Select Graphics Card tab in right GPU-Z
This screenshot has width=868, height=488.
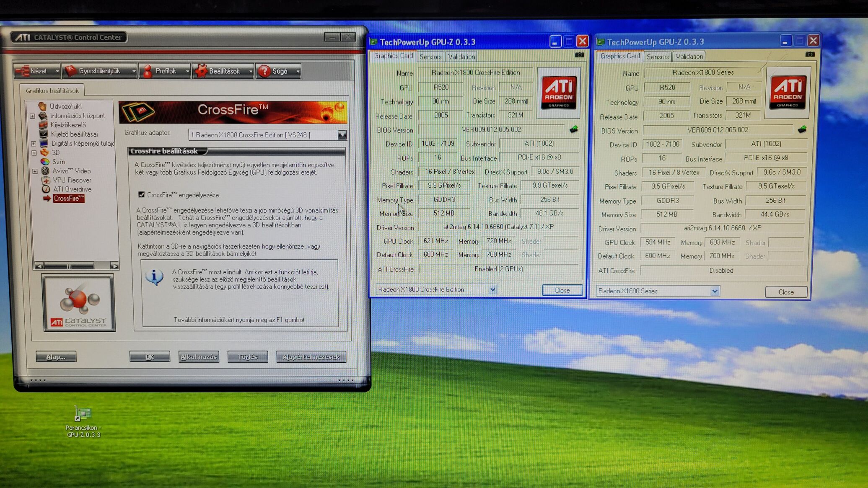620,56
